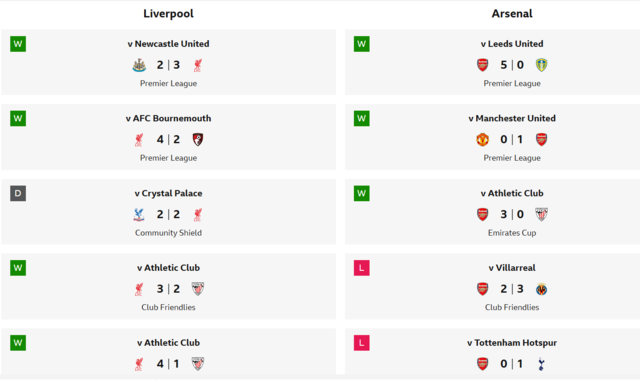Click the Community Shield competition label
This screenshot has height=381, width=640.
(x=168, y=233)
